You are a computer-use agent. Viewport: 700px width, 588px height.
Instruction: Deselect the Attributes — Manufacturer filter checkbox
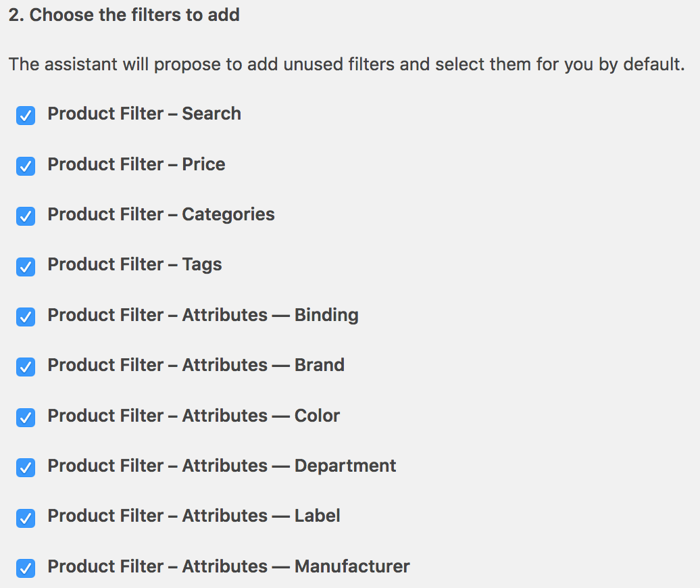[x=26, y=568]
